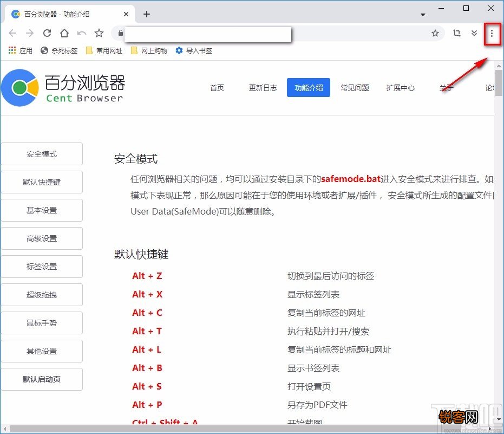Open the three-dot browser menu
This screenshot has width=504, height=434.
[492, 33]
